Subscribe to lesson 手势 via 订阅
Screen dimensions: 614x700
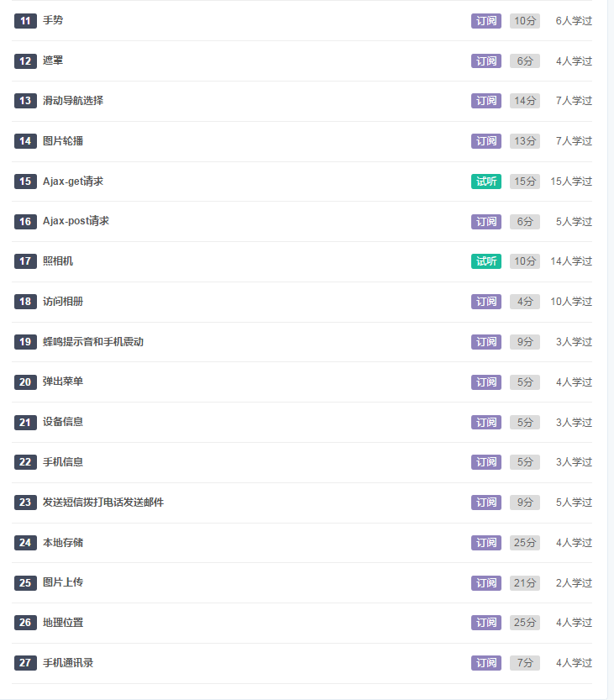pyautogui.click(x=486, y=21)
